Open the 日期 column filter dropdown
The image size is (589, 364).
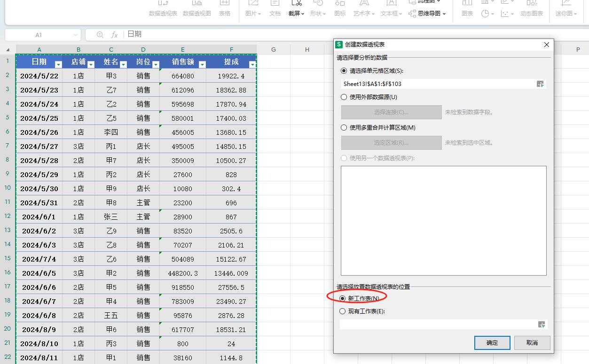click(58, 65)
